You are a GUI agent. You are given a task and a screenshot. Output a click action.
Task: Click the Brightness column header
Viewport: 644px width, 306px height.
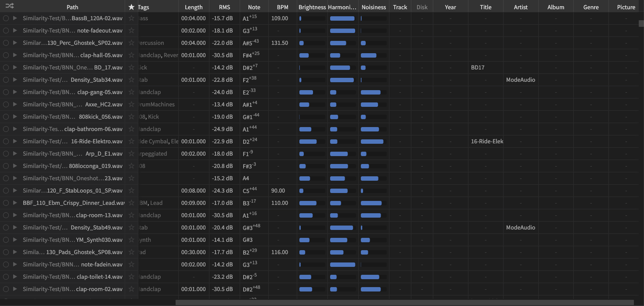point(312,7)
